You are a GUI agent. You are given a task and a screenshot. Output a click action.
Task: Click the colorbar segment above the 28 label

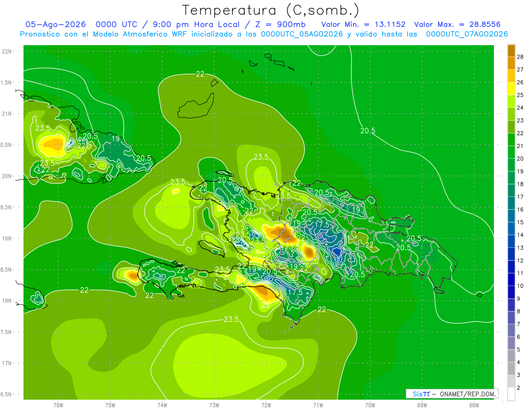(x=511, y=51)
